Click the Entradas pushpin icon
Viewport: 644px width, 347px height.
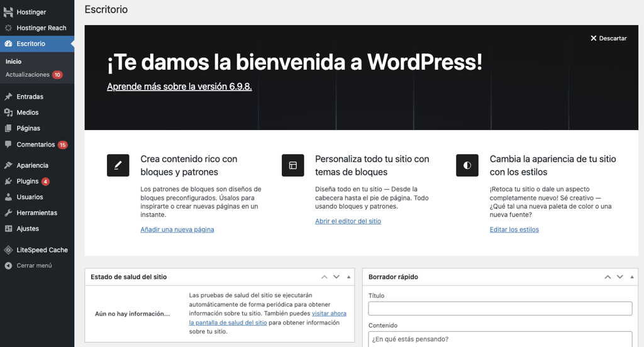pyautogui.click(x=8, y=97)
